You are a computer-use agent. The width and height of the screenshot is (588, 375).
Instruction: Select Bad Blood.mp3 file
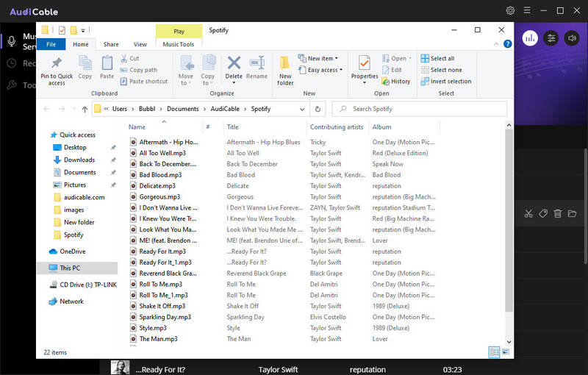[x=160, y=175]
